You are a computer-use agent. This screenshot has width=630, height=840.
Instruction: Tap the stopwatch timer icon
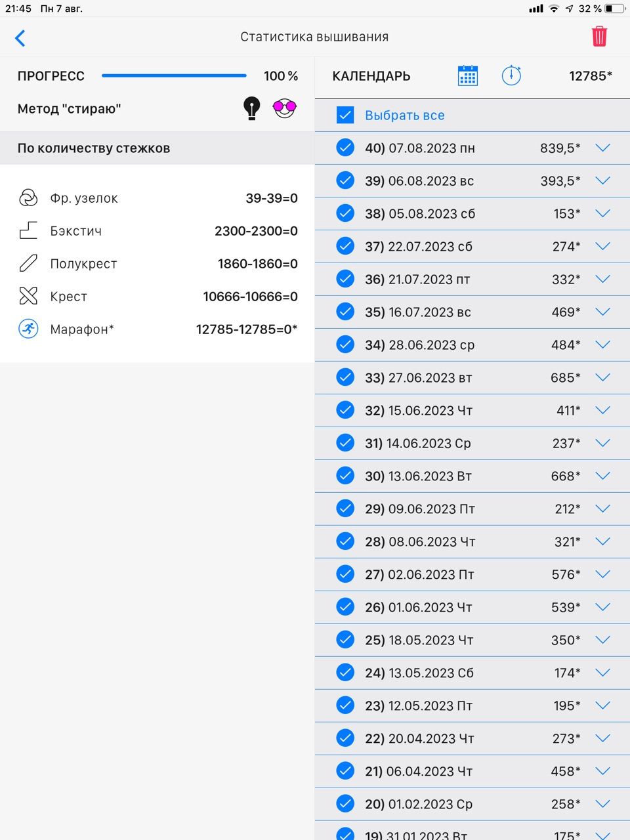coord(511,75)
